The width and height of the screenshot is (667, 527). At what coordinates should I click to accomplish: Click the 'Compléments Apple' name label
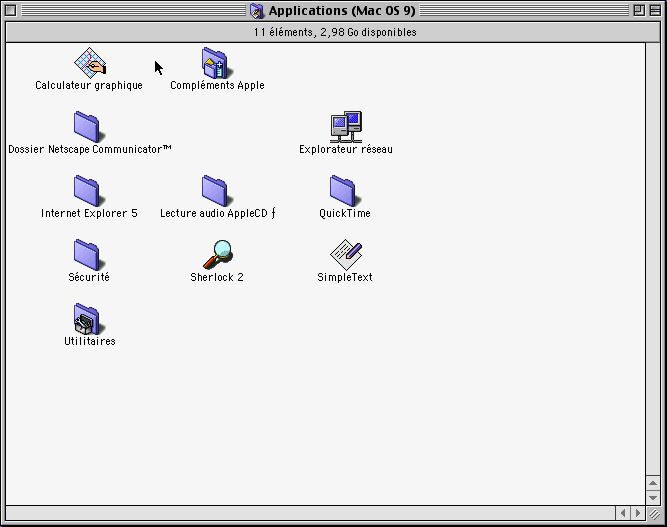(217, 85)
